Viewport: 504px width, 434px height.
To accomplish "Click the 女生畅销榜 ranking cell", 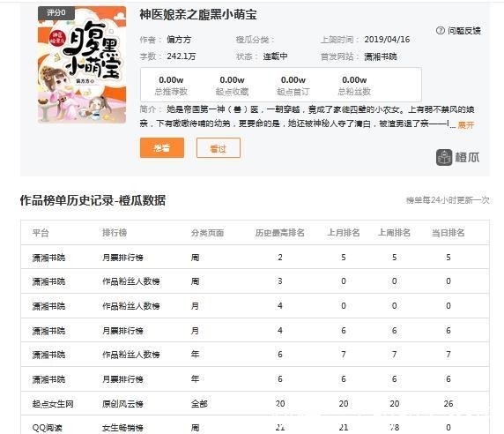I will pos(122,428).
